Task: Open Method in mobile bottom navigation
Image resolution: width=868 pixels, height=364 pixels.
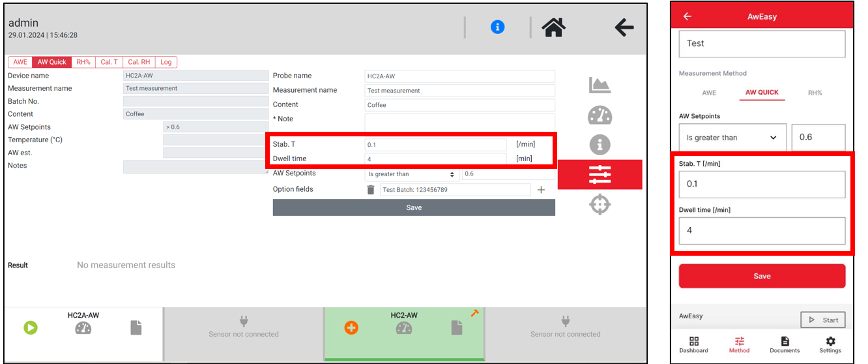Action: (739, 344)
